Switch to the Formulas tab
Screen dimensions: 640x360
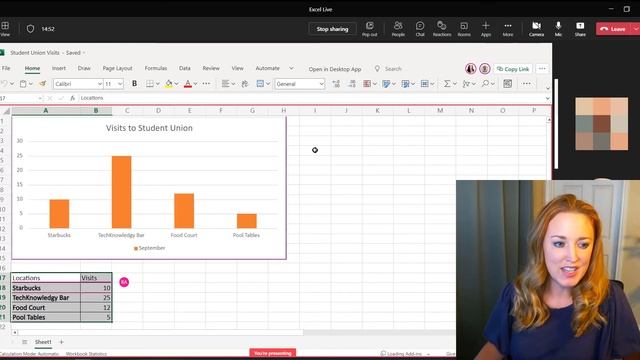(x=156, y=68)
